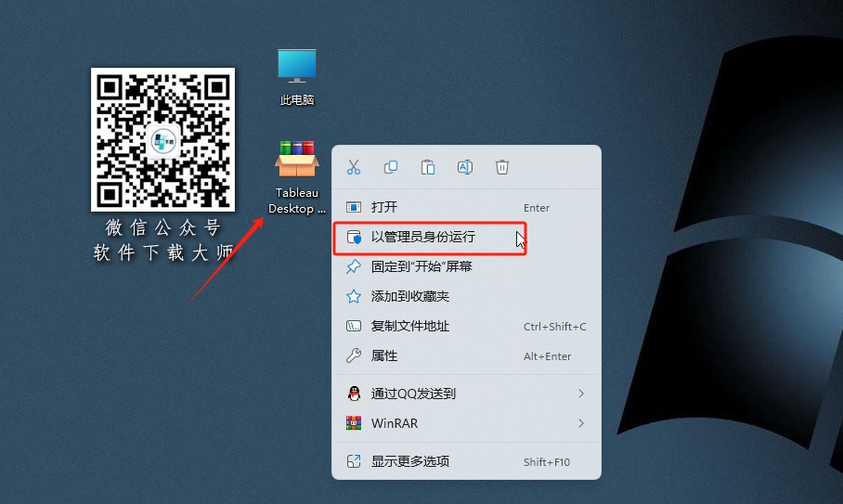Viewport: 843px width, 504px height.
Task: Choose 打开 from the context menu
Action: pos(466,207)
